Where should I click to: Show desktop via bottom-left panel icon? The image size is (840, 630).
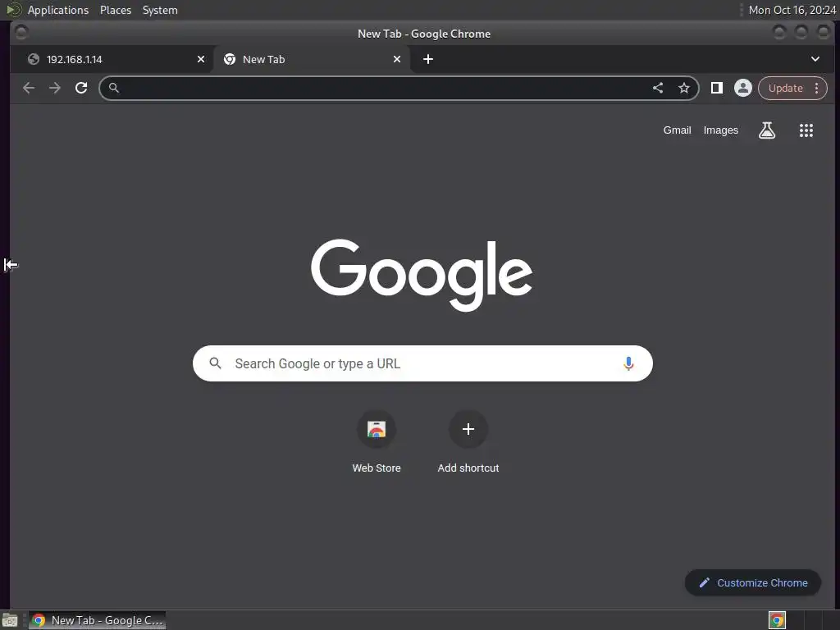[x=10, y=620]
